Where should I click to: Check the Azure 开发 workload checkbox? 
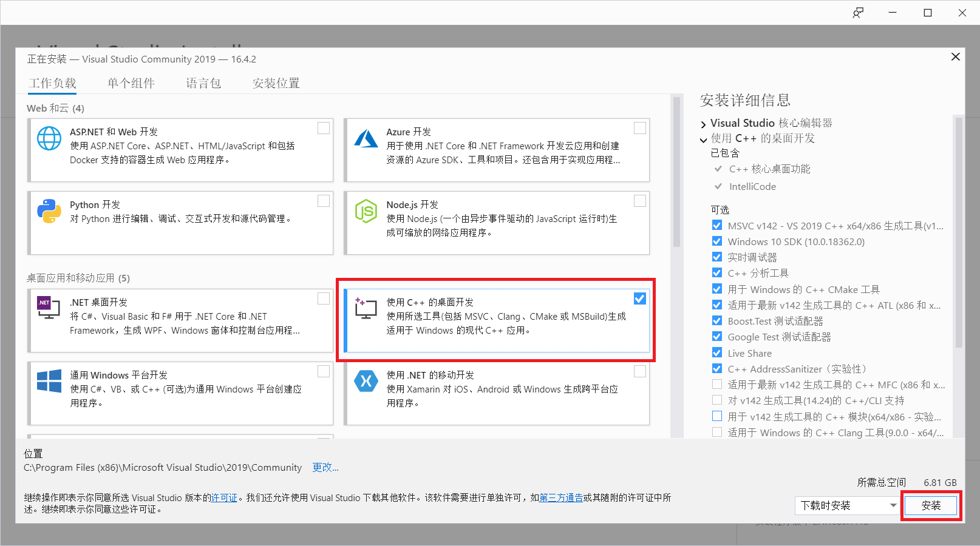(x=640, y=128)
